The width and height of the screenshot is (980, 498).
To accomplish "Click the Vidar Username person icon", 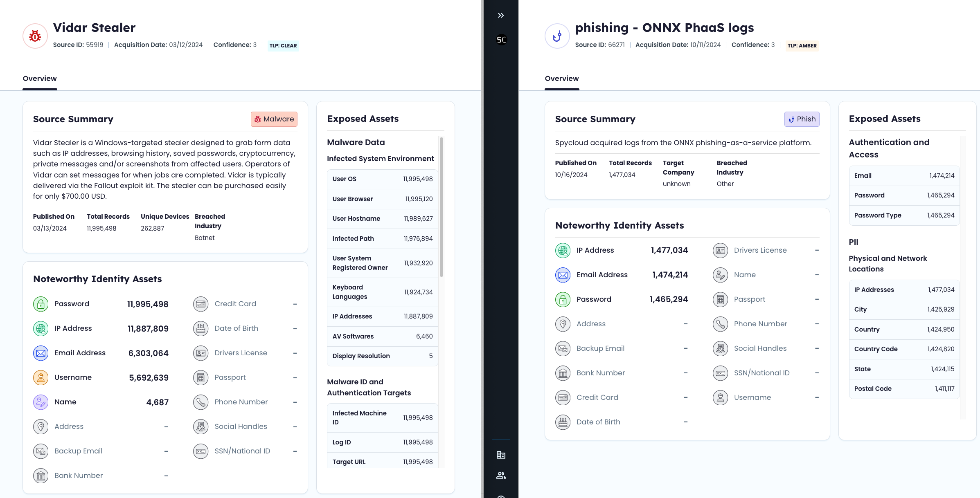I will pos(41,377).
